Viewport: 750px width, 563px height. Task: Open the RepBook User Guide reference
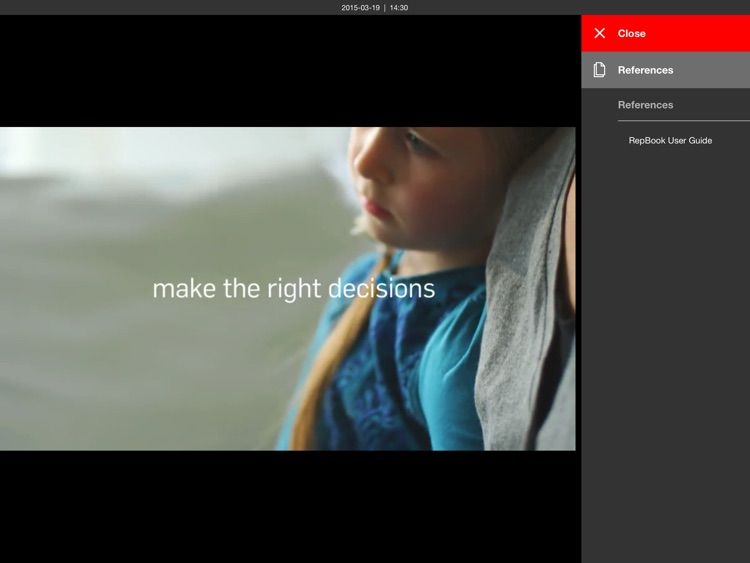tap(670, 141)
